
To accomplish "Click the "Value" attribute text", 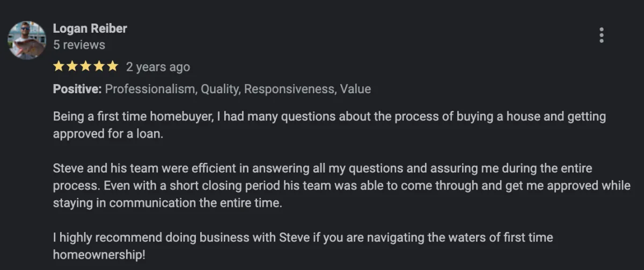I will pyautogui.click(x=355, y=89).
